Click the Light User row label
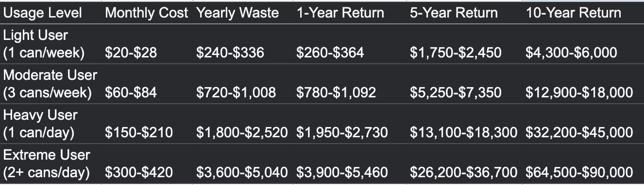 tap(44, 44)
